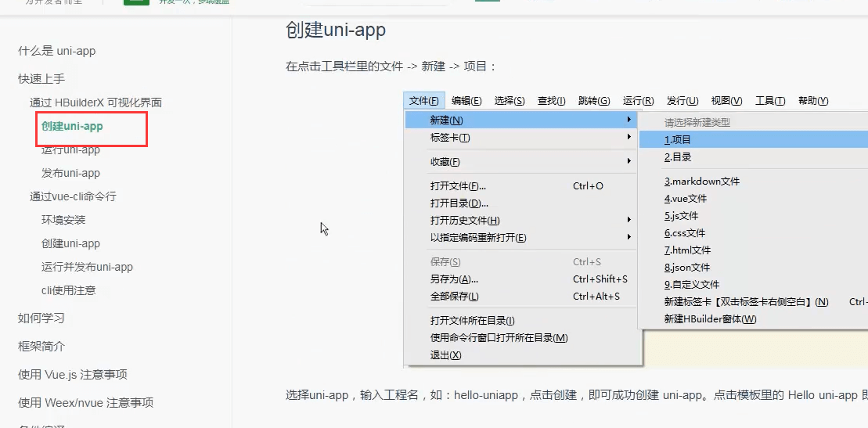Open the 什么是 uni-app sidebar link

(56, 51)
